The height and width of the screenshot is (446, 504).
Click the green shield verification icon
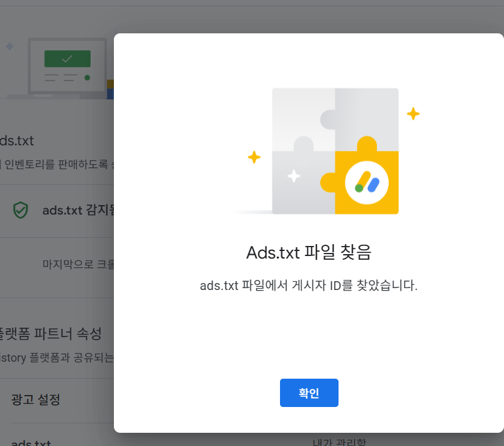pyautogui.click(x=21, y=208)
